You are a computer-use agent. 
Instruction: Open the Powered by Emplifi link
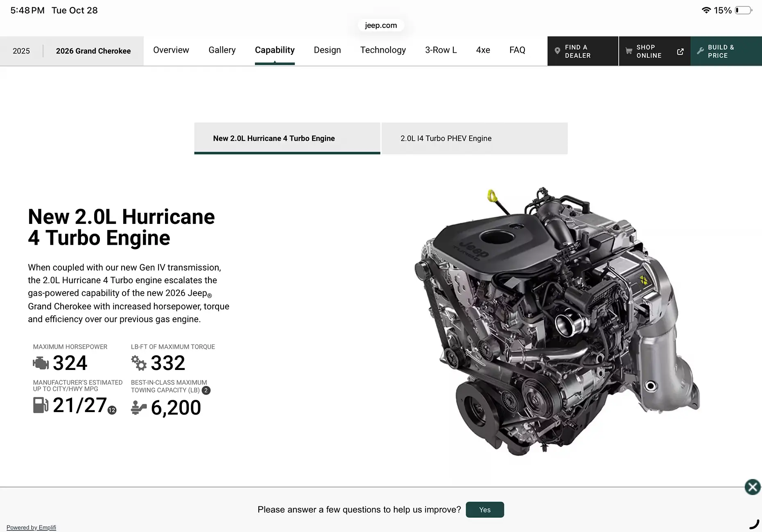[x=31, y=527]
